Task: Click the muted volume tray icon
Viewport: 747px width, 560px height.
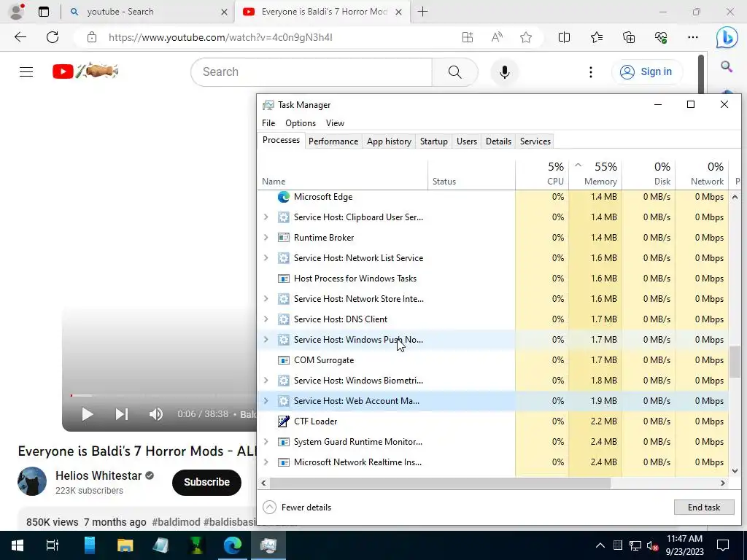Action: (x=652, y=545)
